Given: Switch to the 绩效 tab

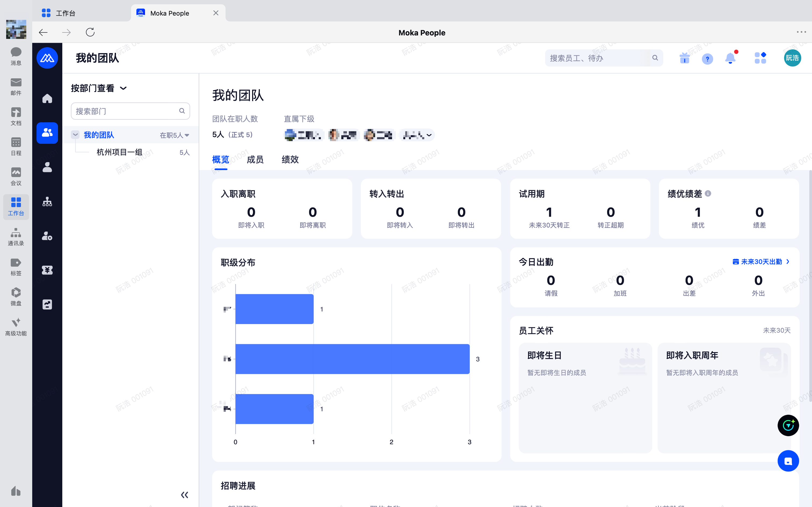Looking at the screenshot, I should coord(290,160).
